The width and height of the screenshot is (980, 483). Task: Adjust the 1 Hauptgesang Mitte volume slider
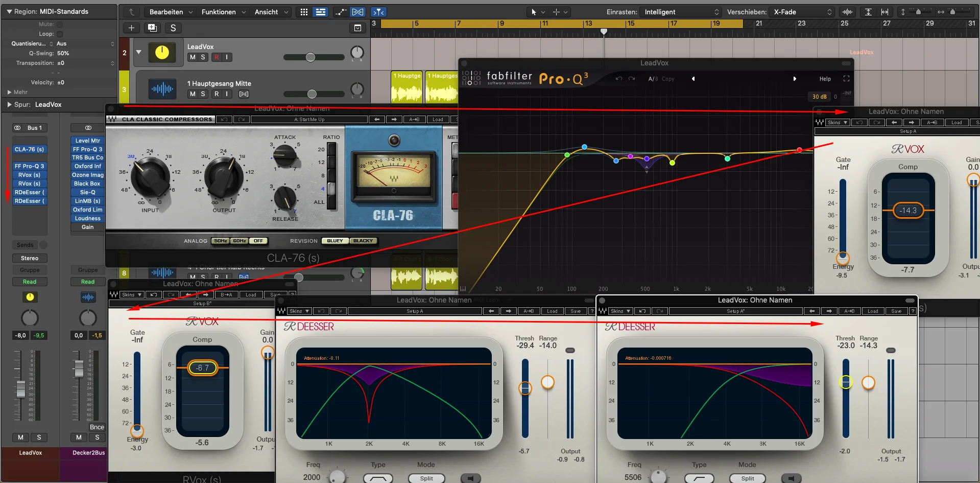(312, 94)
